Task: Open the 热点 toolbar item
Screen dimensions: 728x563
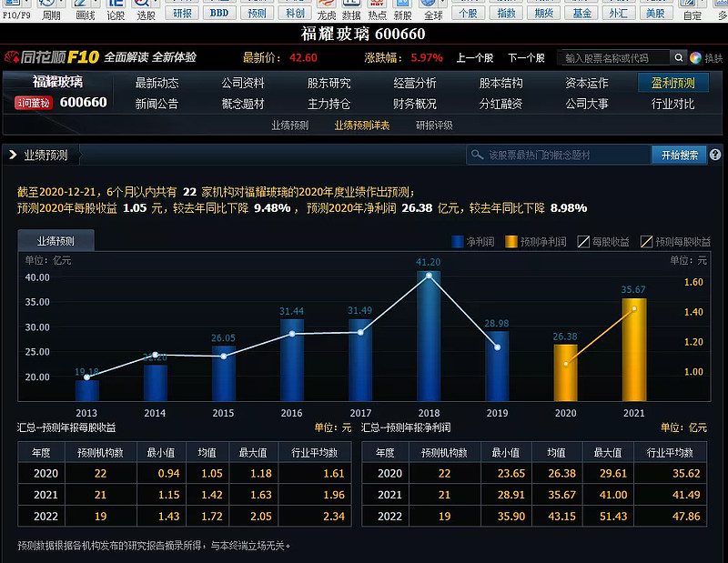Action: 377,11
